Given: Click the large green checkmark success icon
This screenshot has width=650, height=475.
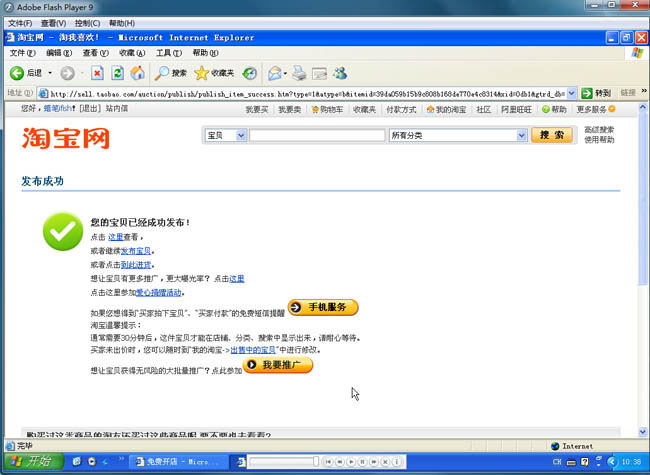Looking at the screenshot, I should (63, 231).
